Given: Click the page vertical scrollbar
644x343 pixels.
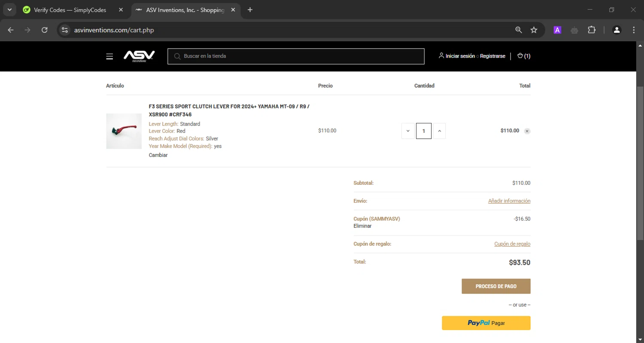Looking at the screenshot, I should [x=640, y=162].
